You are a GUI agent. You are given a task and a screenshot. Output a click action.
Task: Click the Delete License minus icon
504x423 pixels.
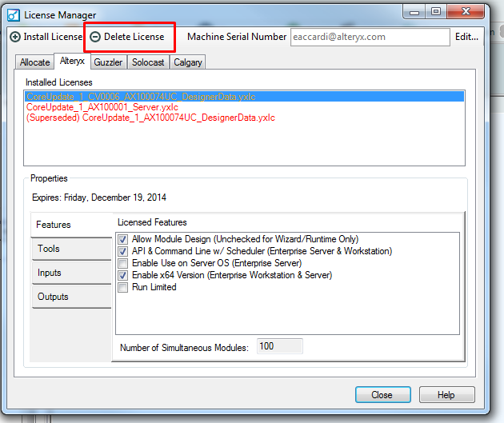[x=95, y=37]
